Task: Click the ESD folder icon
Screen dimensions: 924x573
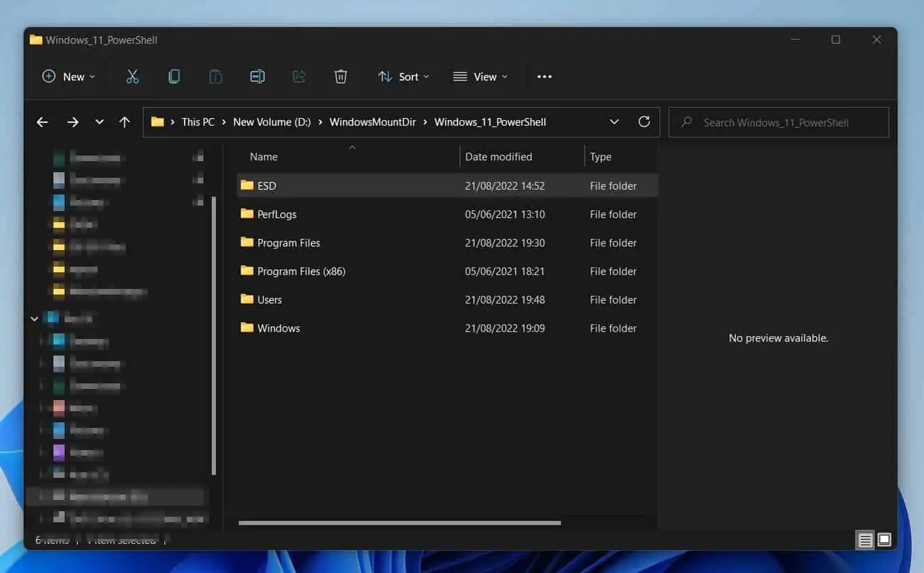Action: click(x=247, y=185)
